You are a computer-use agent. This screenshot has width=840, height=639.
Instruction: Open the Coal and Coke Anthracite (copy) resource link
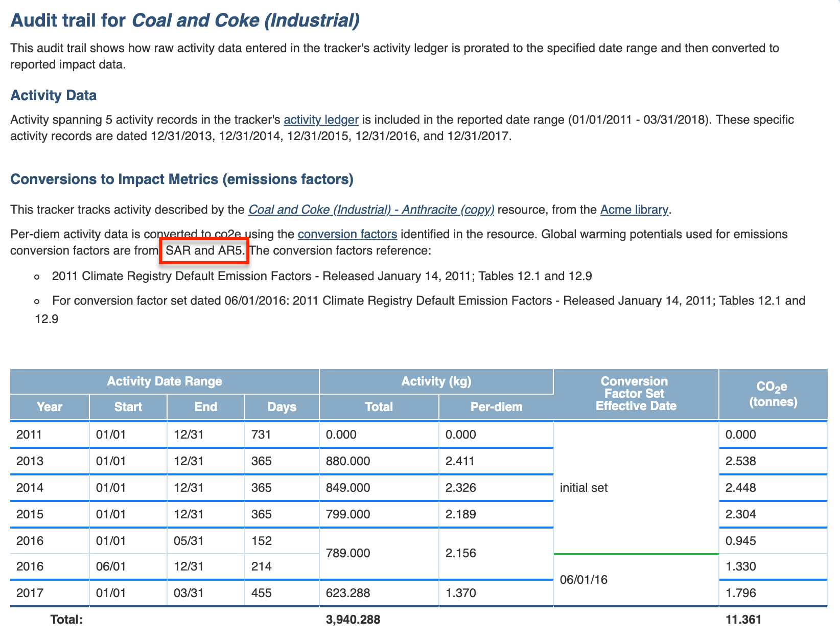tap(371, 210)
